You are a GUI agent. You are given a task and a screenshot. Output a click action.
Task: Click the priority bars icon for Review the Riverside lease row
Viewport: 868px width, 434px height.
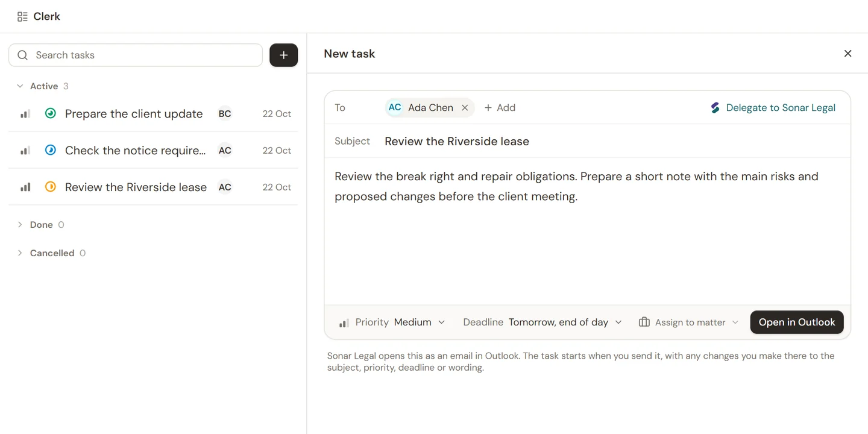pos(25,187)
